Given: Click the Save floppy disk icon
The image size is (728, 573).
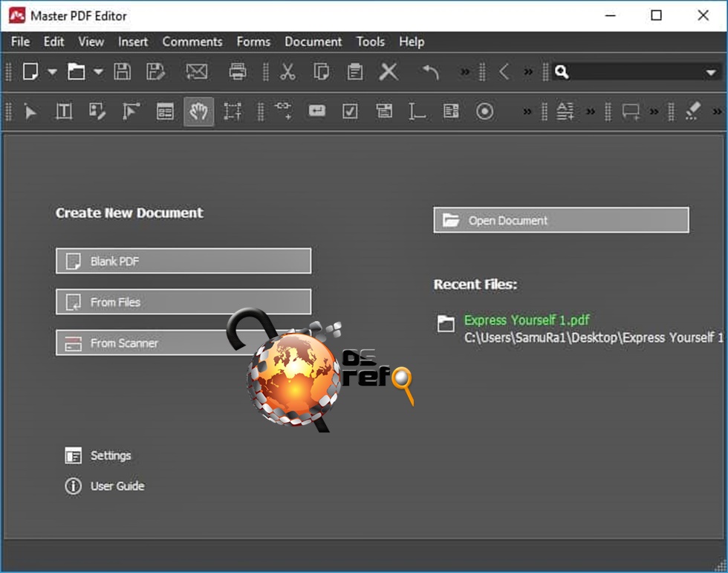Looking at the screenshot, I should (x=123, y=72).
